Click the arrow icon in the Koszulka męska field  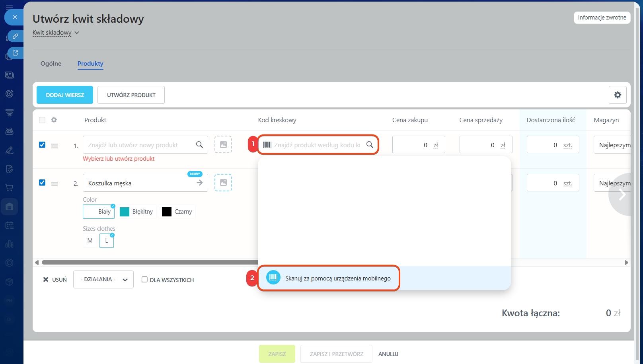pos(200,183)
